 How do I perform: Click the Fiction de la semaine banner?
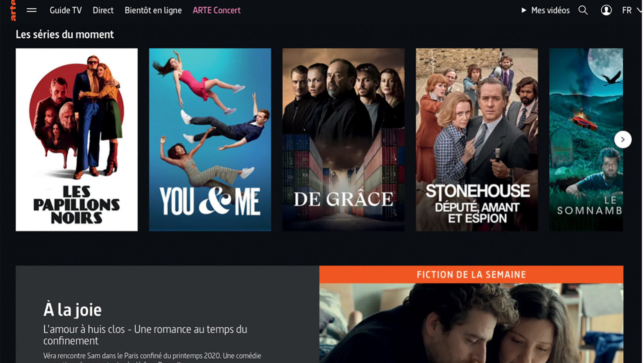click(x=471, y=275)
